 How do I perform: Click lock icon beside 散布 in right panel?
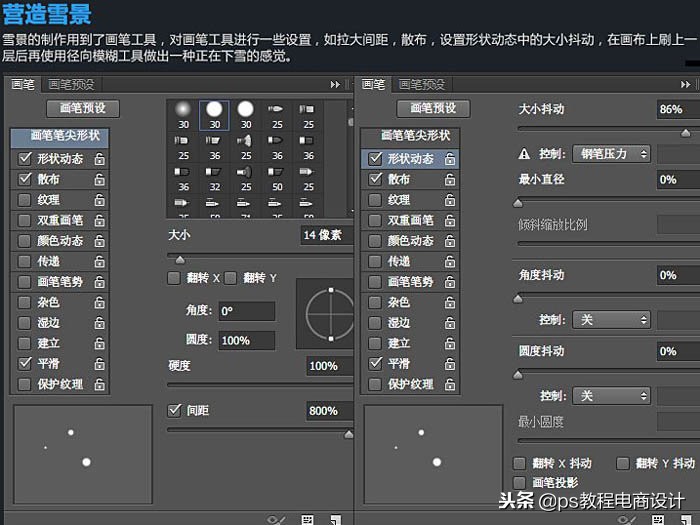coord(450,179)
